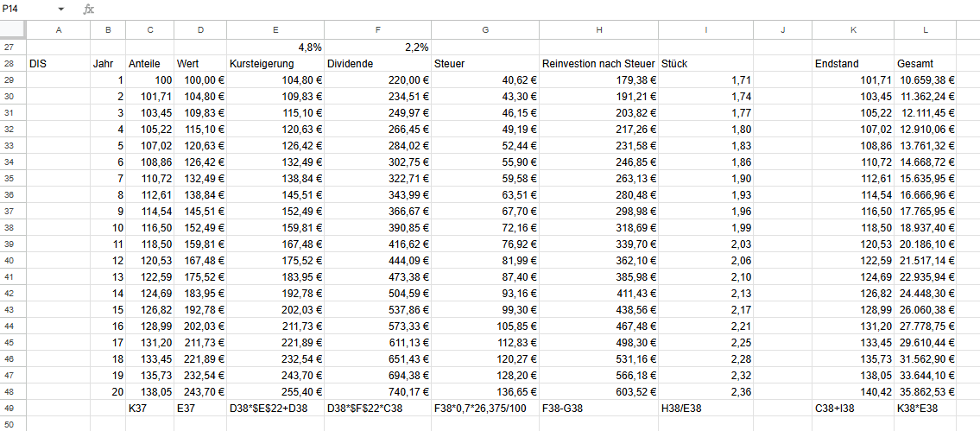Open the Name box dropdown arrow
This screenshot has height=431, width=980.
pos(61,10)
